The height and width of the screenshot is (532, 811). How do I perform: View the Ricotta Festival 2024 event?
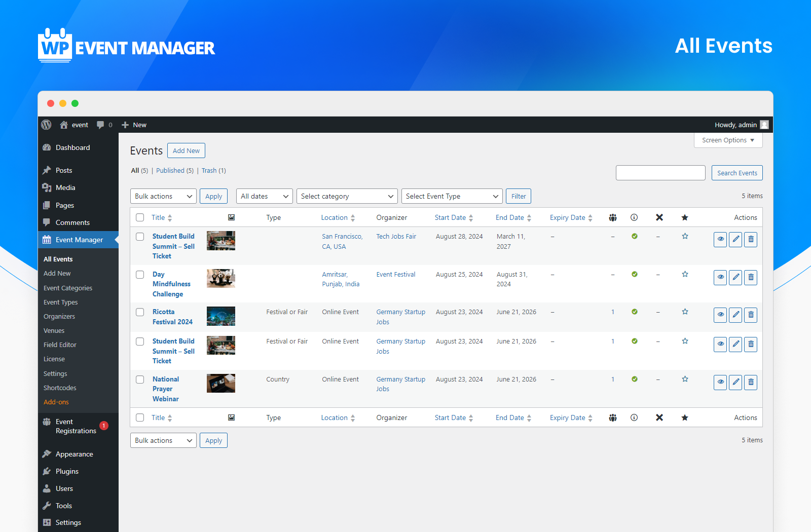[x=720, y=315]
